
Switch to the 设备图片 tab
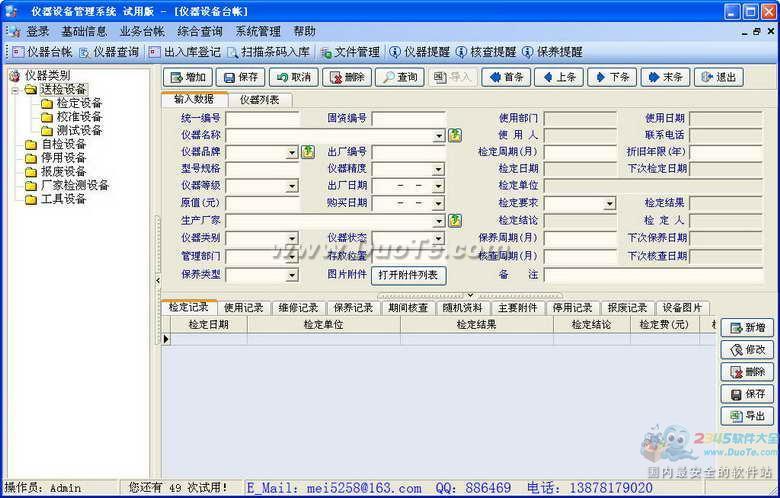[682, 308]
